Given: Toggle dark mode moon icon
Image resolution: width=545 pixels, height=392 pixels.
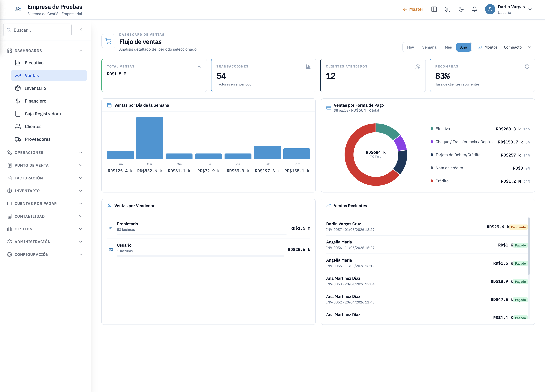Looking at the screenshot, I should 461,9.
